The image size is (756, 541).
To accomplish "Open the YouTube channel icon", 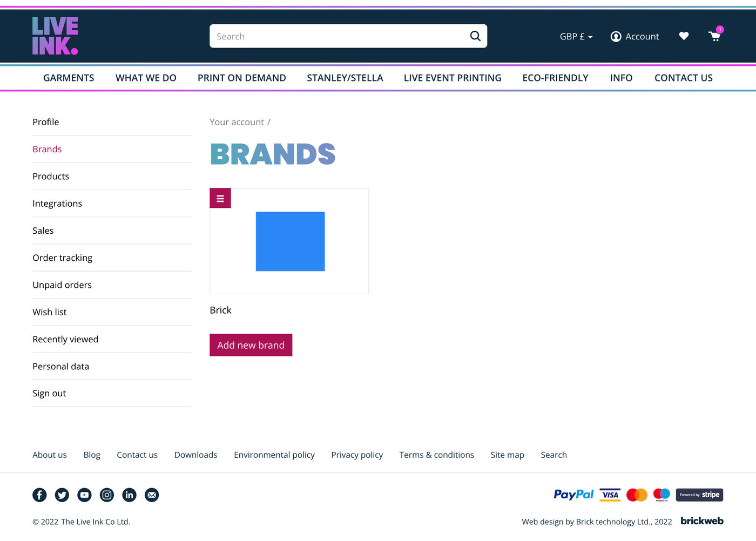I will 84,495.
